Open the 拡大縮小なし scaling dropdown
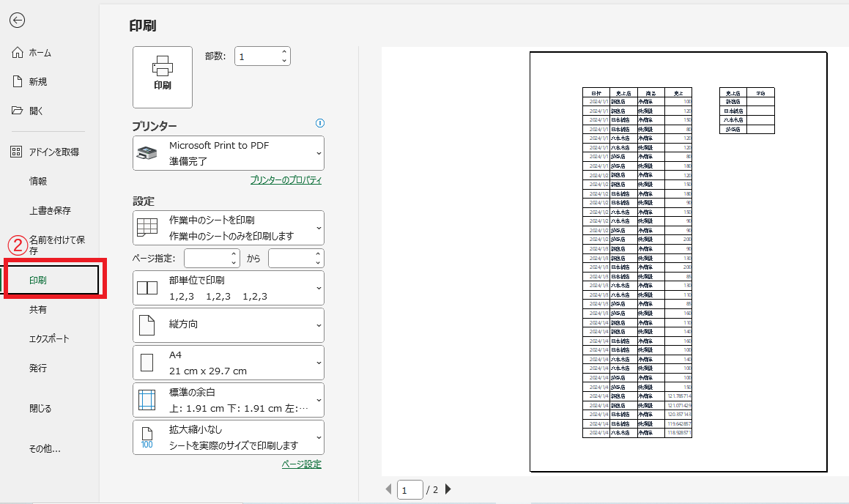This screenshot has height=504, width=849. click(228, 438)
